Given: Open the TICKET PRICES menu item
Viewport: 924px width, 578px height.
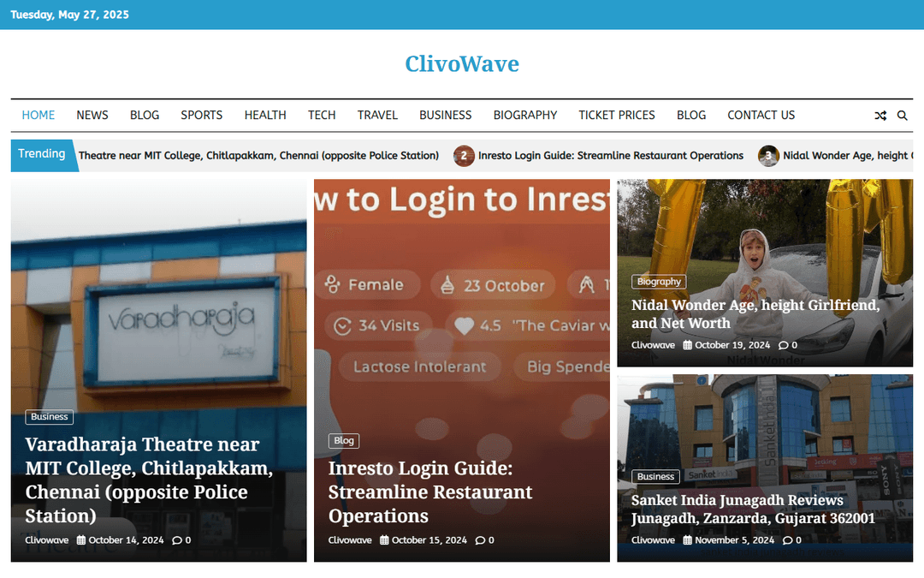Looking at the screenshot, I should click(617, 115).
